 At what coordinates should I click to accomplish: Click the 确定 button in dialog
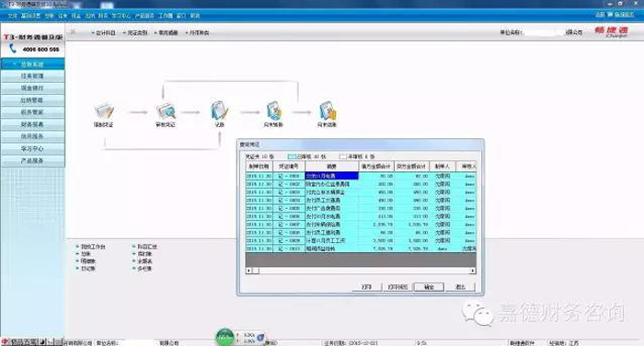point(429,287)
